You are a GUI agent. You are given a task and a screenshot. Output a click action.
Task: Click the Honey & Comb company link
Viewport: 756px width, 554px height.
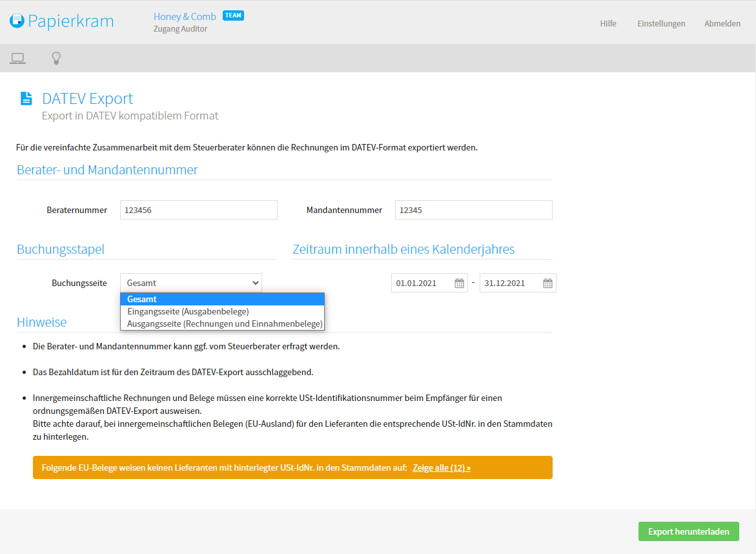[185, 16]
